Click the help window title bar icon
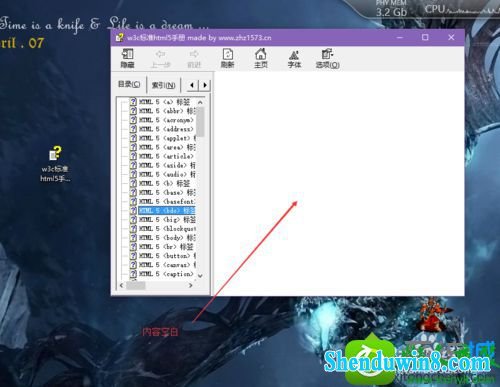The height and width of the screenshot is (387, 500). point(119,37)
